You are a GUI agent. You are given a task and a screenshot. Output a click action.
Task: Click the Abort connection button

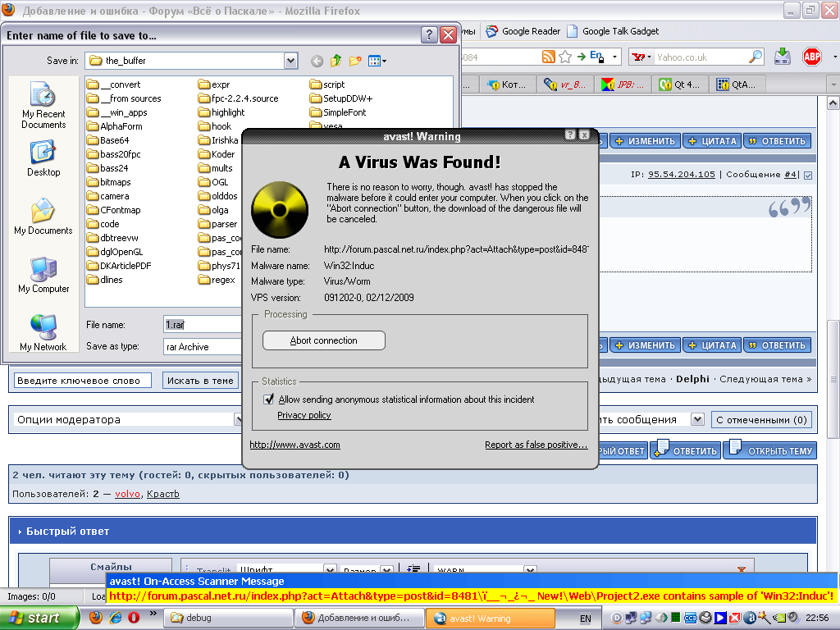click(x=323, y=340)
